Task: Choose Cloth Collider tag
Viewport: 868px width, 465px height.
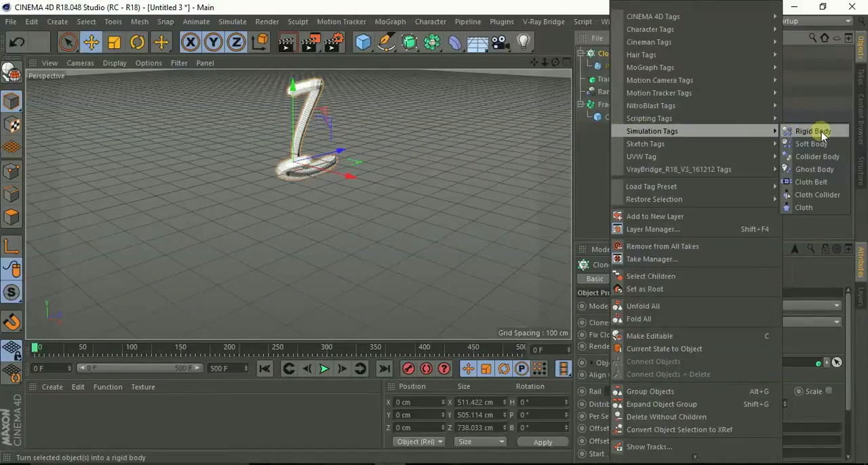Action: tap(815, 195)
